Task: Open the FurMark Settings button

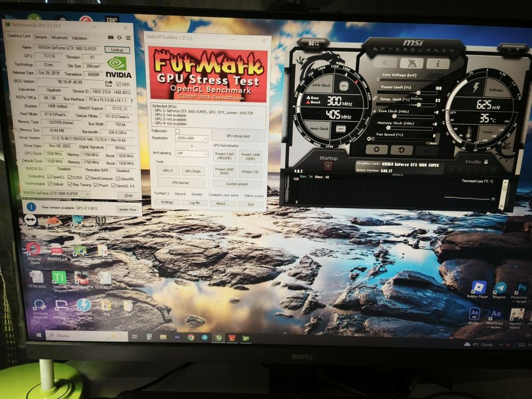Action: click(x=166, y=202)
